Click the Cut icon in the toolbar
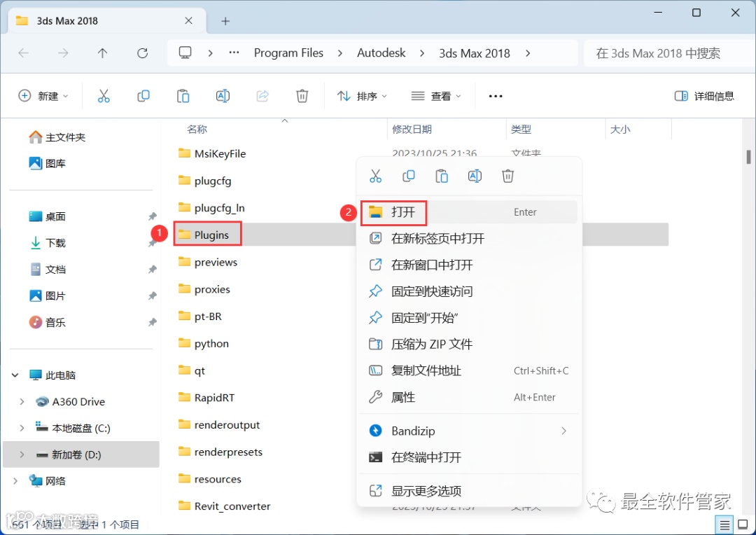Viewport: 756px width, 535px height. [104, 96]
